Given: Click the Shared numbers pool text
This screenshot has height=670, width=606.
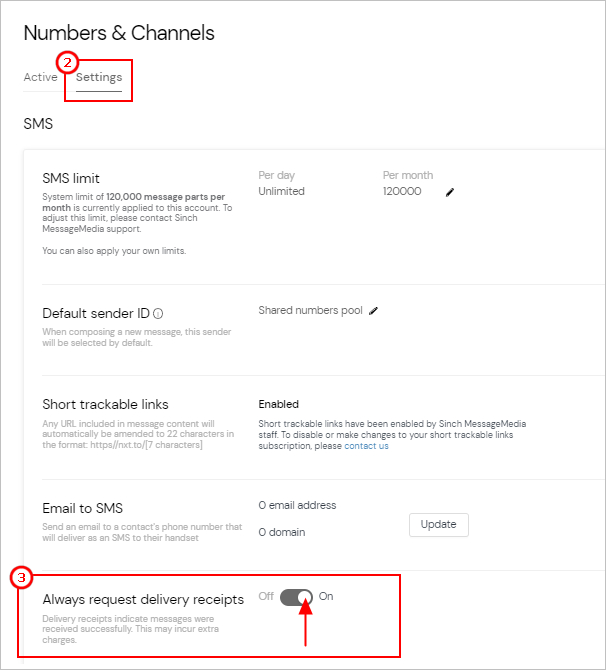Looking at the screenshot, I should 310,311.
